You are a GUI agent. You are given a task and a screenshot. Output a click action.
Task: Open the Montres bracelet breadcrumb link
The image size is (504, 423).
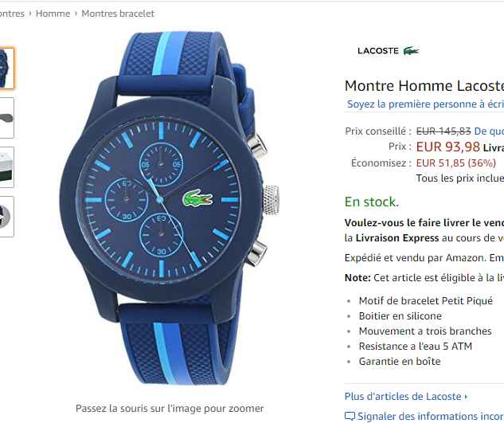(x=118, y=14)
